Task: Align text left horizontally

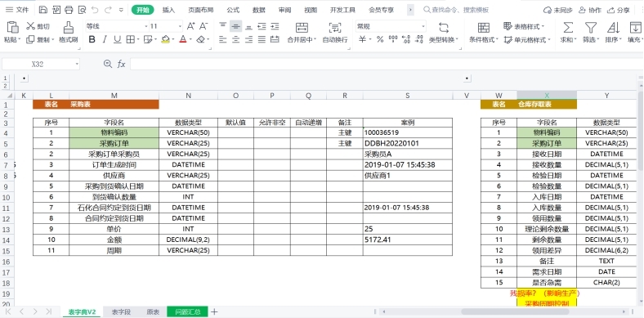Action: [222, 39]
